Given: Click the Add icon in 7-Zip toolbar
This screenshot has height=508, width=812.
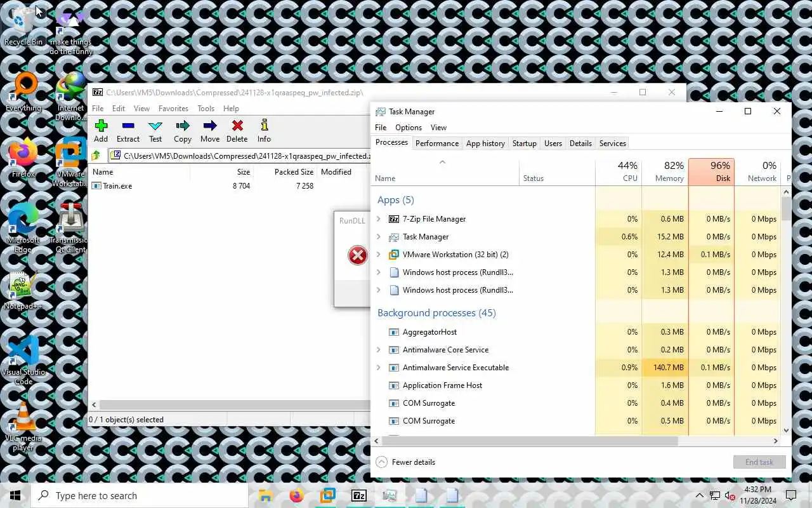Looking at the screenshot, I should pyautogui.click(x=101, y=126).
